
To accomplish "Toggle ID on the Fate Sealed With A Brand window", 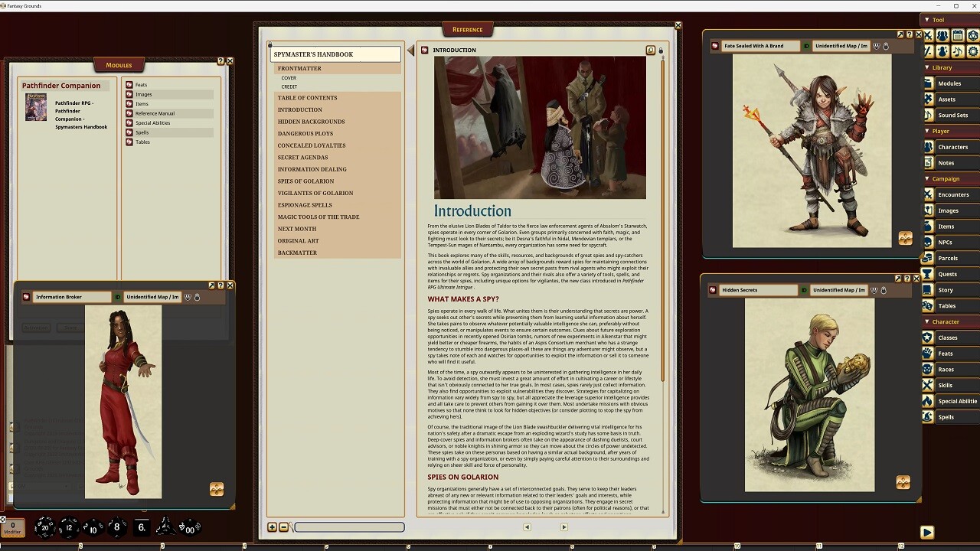I will click(806, 46).
